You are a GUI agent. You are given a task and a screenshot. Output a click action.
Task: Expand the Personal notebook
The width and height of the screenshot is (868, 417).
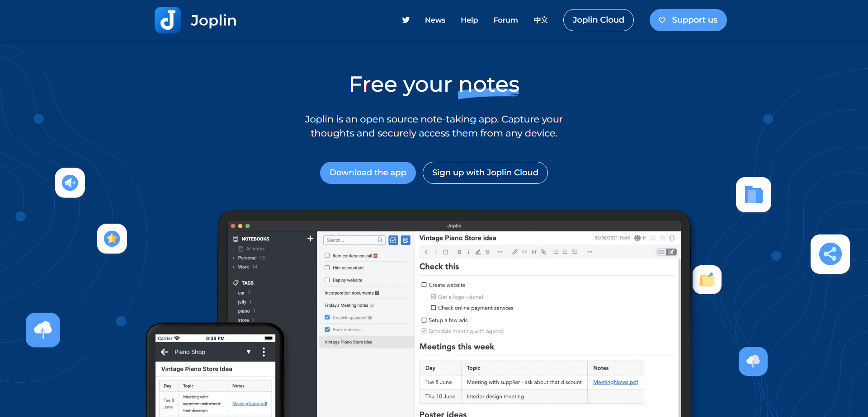point(233,258)
